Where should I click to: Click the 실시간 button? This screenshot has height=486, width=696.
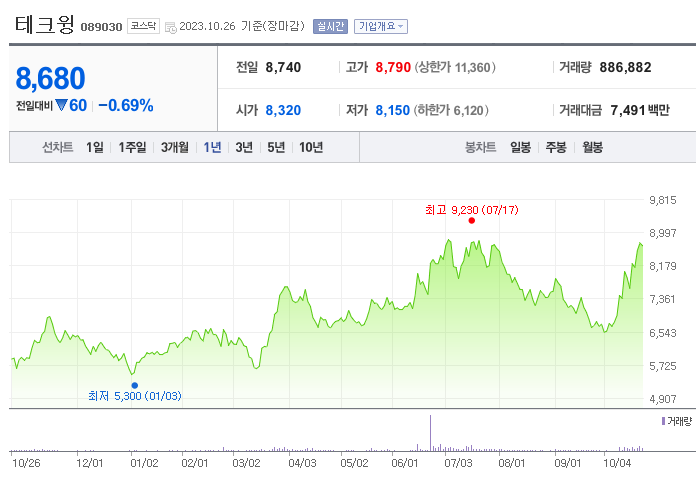coord(330,26)
